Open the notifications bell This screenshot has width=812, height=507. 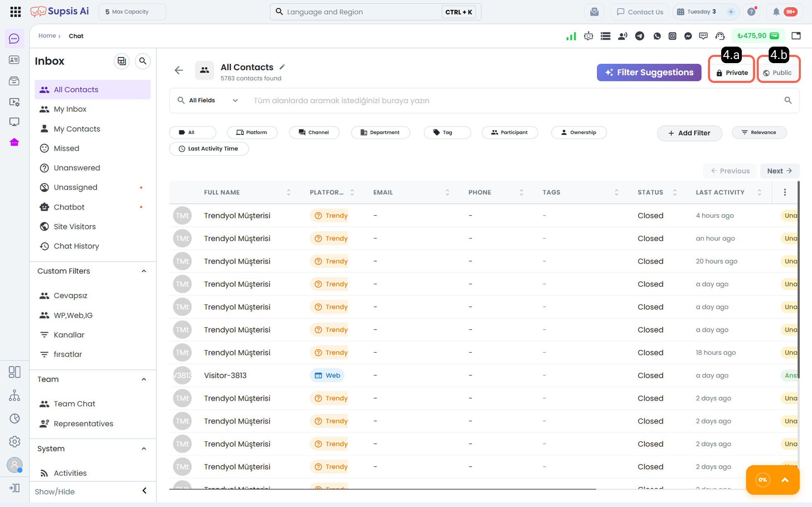tap(776, 12)
